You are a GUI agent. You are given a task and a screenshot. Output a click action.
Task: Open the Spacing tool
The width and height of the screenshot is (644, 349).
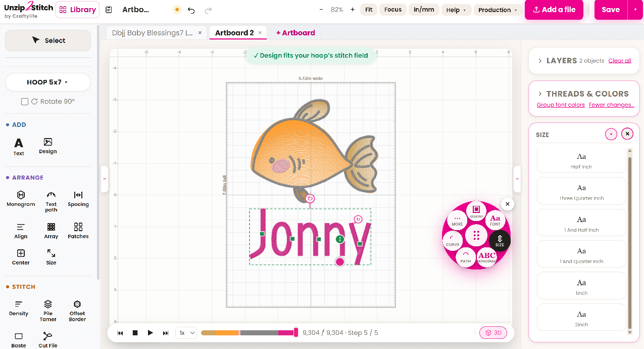[x=78, y=199]
